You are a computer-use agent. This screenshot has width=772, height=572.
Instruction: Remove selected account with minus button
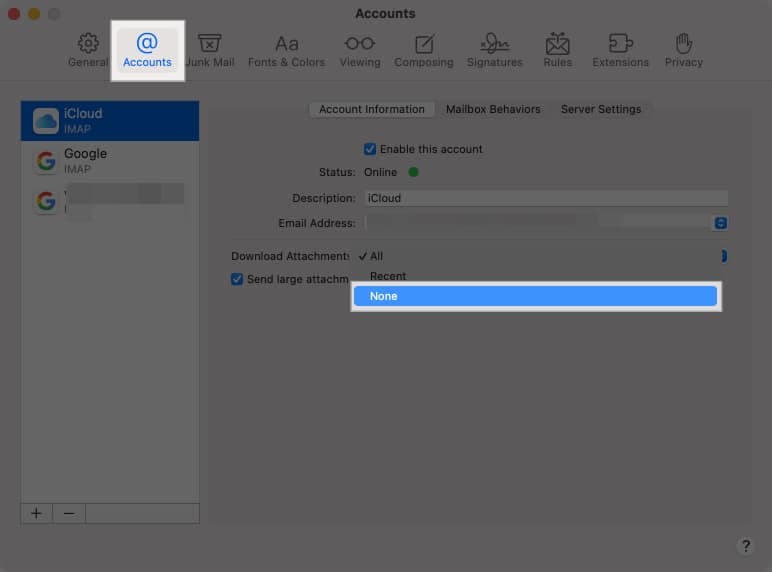pyautogui.click(x=69, y=513)
